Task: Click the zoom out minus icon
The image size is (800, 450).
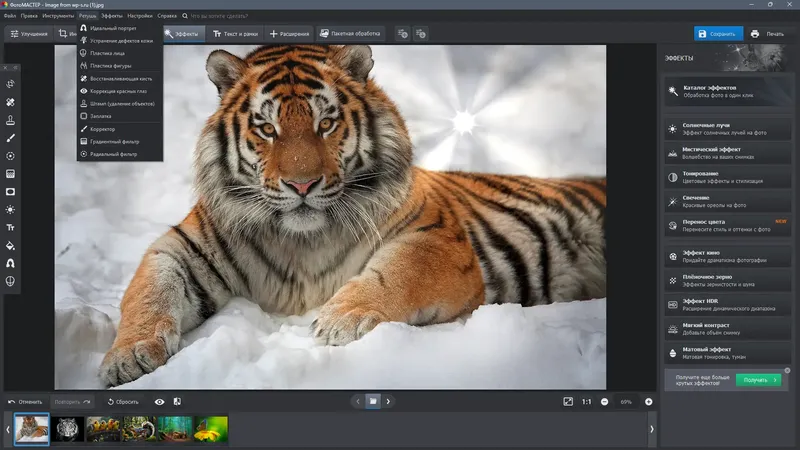Action: 604,401
